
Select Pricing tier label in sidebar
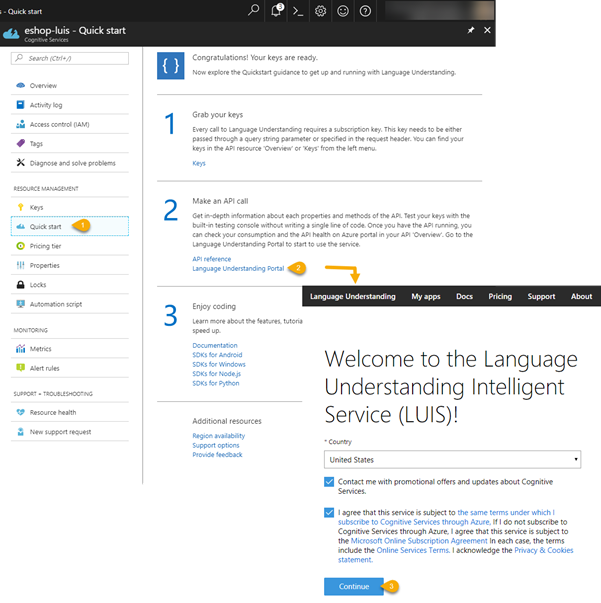pyautogui.click(x=45, y=246)
